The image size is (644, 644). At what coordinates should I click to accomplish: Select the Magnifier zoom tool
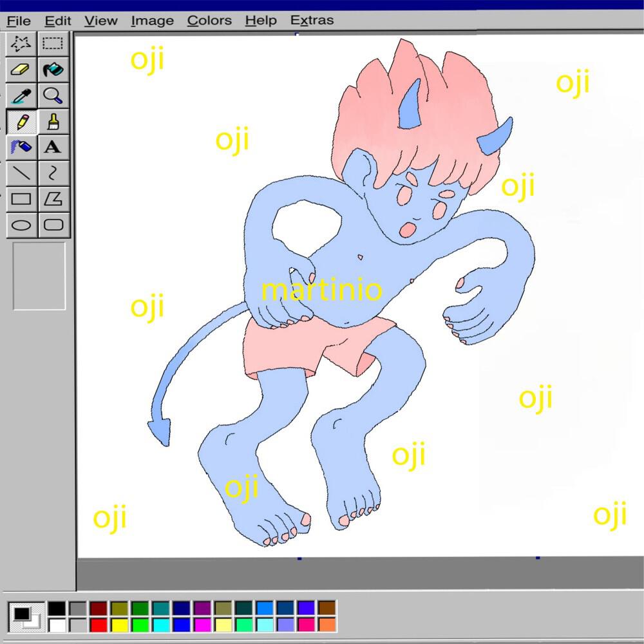(x=53, y=96)
